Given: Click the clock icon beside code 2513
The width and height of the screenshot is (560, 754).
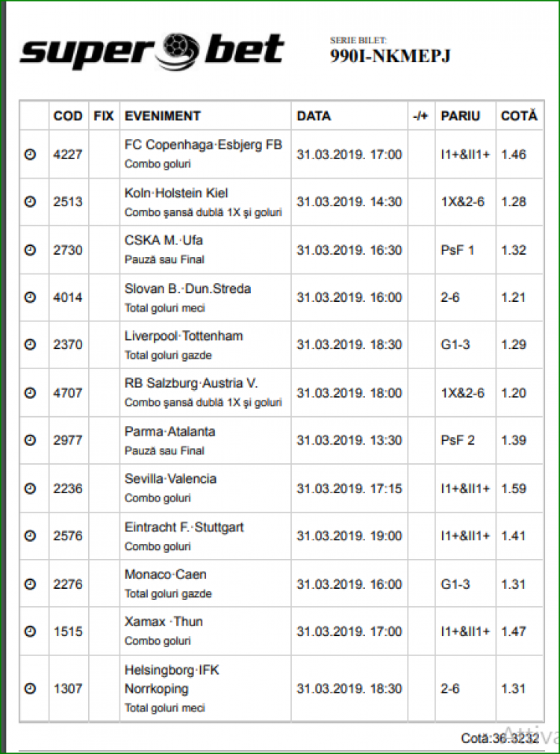Looking at the screenshot, I should pyautogui.click(x=30, y=202).
